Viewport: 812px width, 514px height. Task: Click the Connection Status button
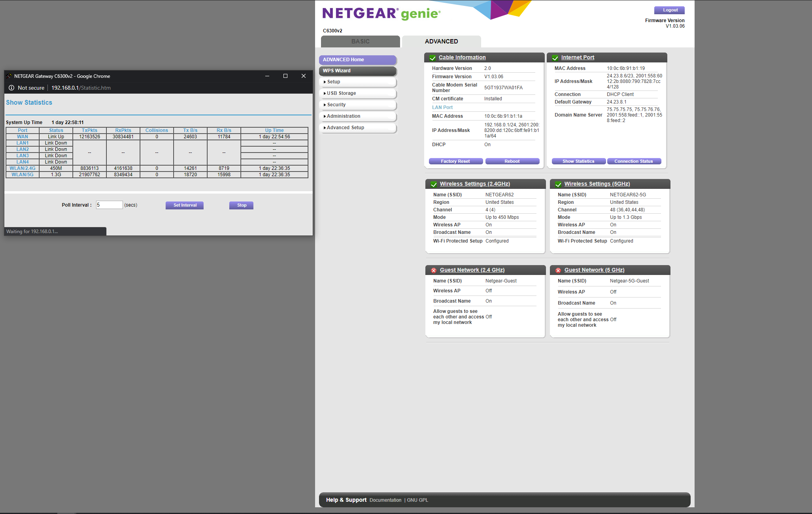(633, 161)
